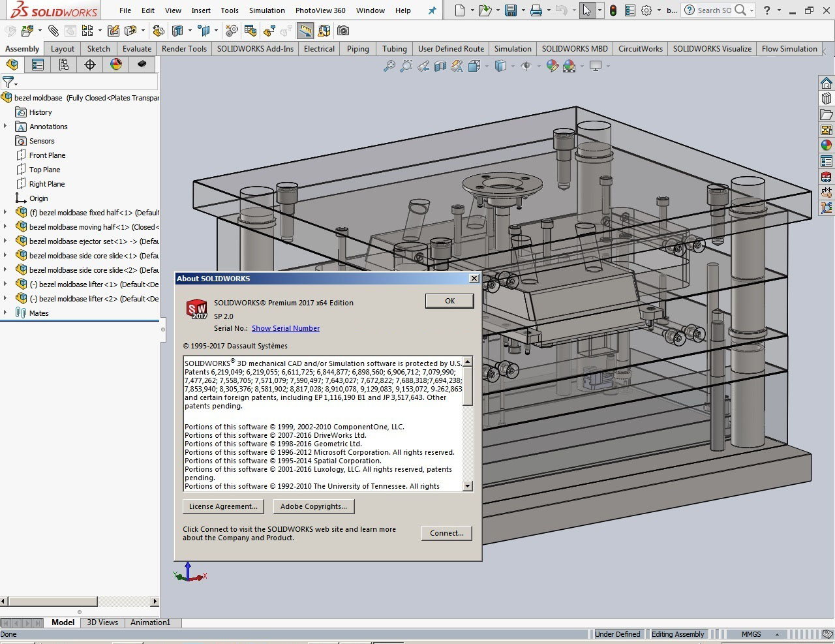835x644 pixels.
Task: Click the Edit Appearance color ball icon
Action: tap(553, 66)
